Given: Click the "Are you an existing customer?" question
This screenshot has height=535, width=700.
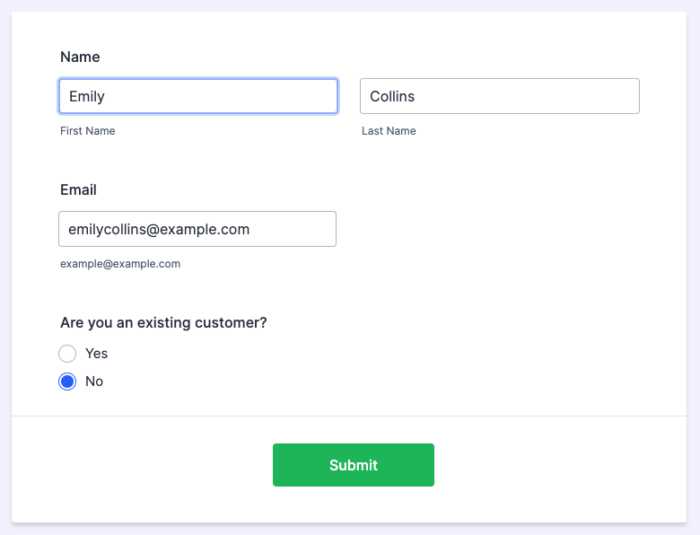Looking at the screenshot, I should tap(163, 322).
